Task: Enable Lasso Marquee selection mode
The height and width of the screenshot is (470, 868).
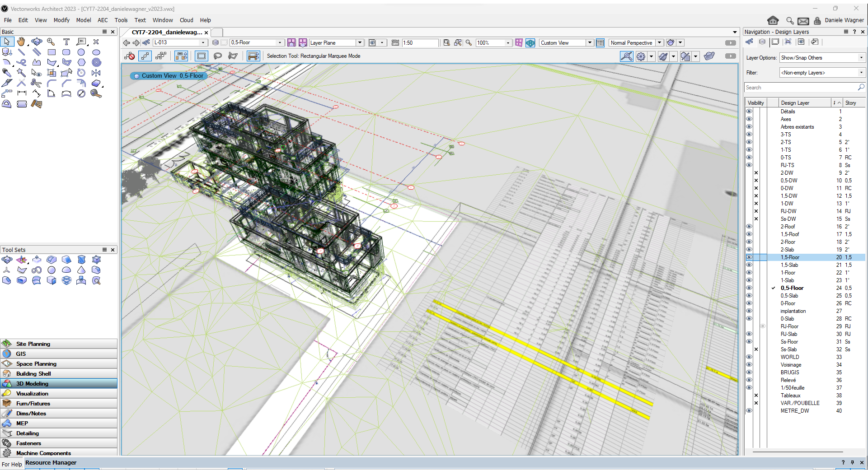Action: coord(217,56)
